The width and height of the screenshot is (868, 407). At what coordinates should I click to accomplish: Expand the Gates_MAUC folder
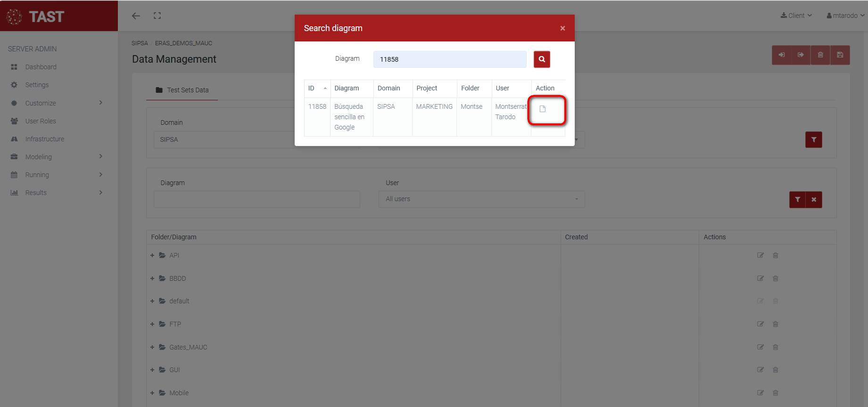tap(152, 347)
